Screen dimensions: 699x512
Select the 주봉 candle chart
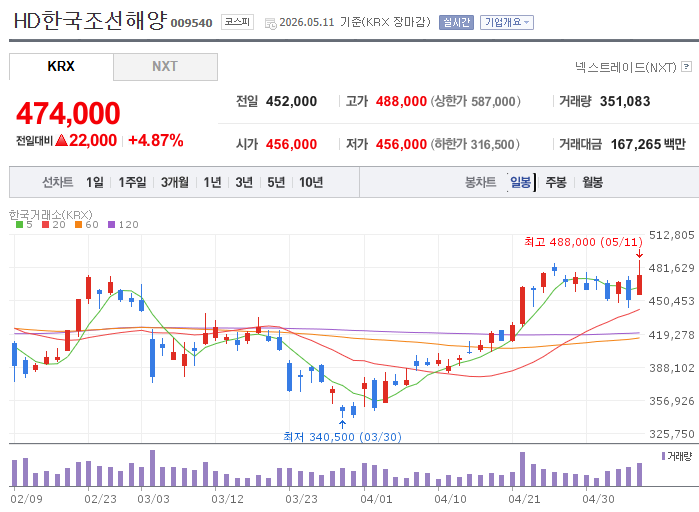tap(556, 182)
